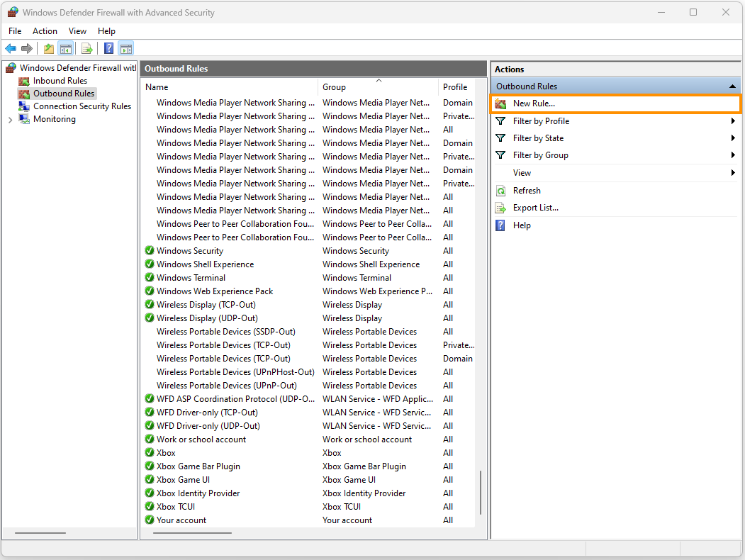Select Outbound Rules in the tree
745x560 pixels.
(x=64, y=94)
